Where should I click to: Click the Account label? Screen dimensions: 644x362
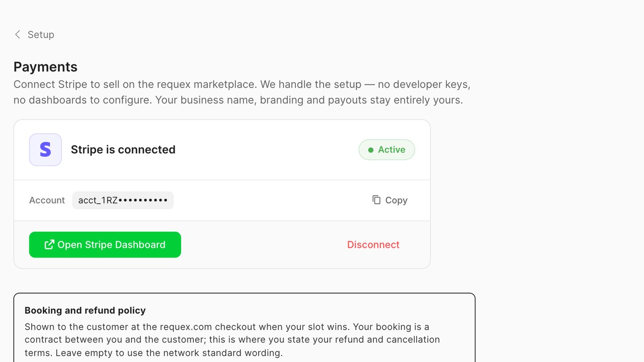[x=47, y=200]
